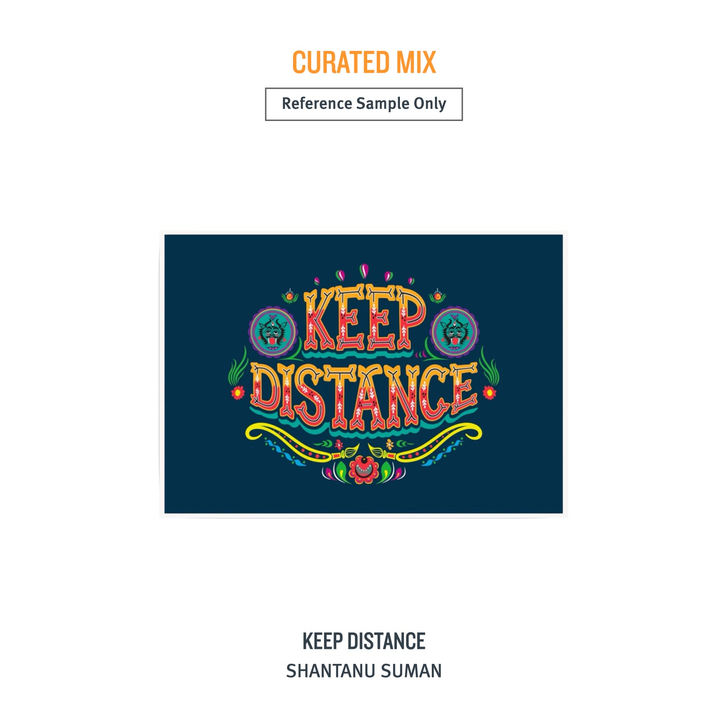Open the KEEP DISTANCE title below artwork
728x728 pixels.
click(364, 641)
